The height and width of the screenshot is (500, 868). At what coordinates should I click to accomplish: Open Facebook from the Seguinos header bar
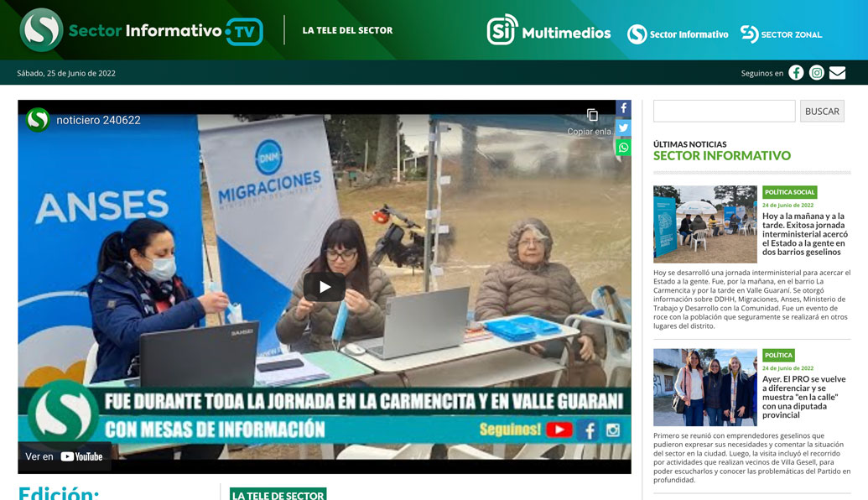(x=795, y=72)
